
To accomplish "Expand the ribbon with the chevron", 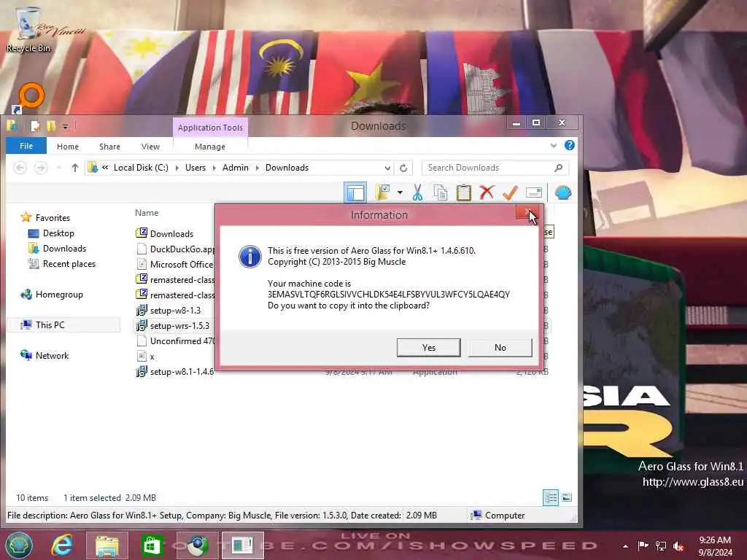I will pyautogui.click(x=553, y=146).
